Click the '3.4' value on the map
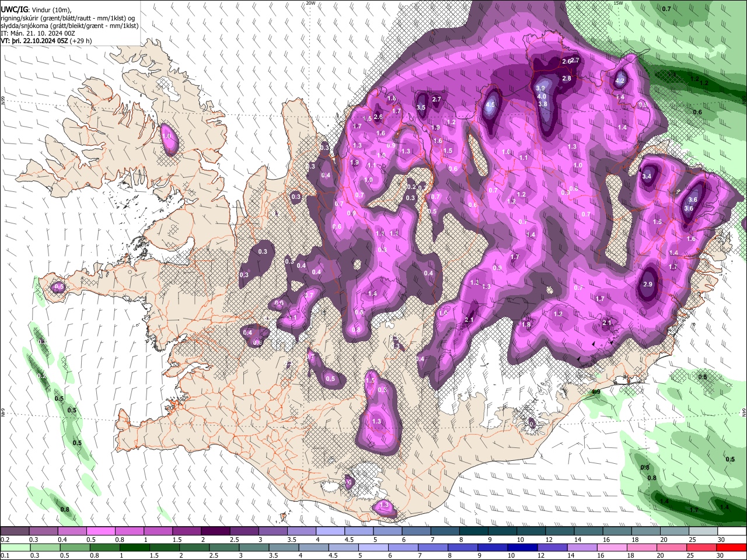The height and width of the screenshot is (560, 747). tap(647, 176)
